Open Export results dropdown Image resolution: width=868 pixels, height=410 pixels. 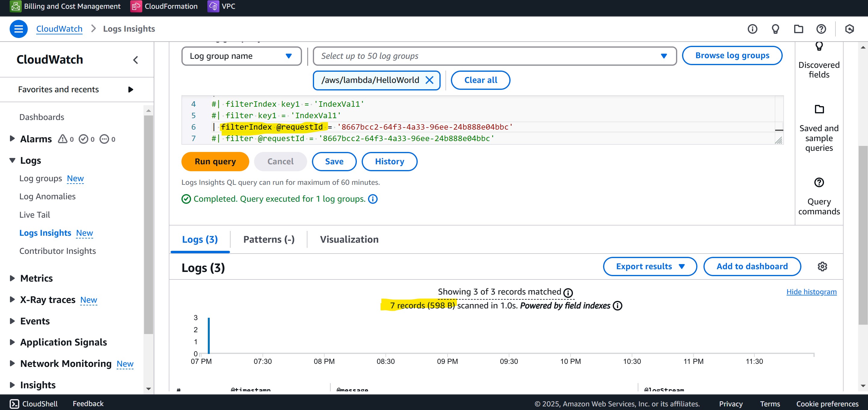(650, 266)
